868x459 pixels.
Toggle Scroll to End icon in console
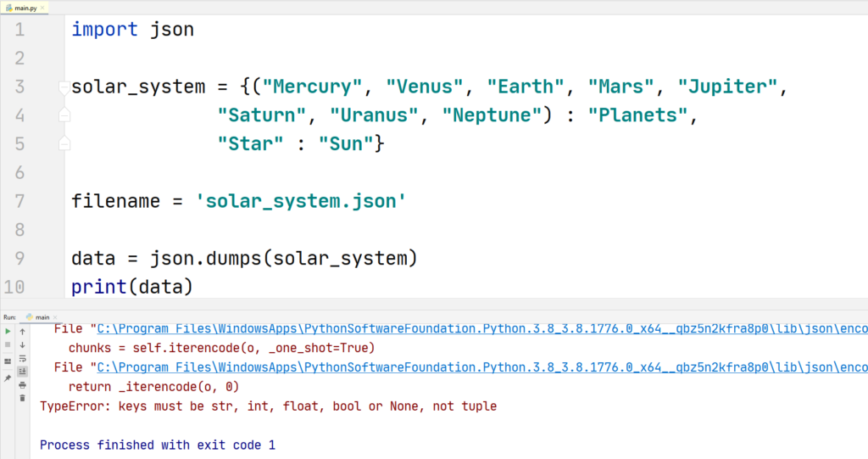pyautogui.click(x=23, y=372)
